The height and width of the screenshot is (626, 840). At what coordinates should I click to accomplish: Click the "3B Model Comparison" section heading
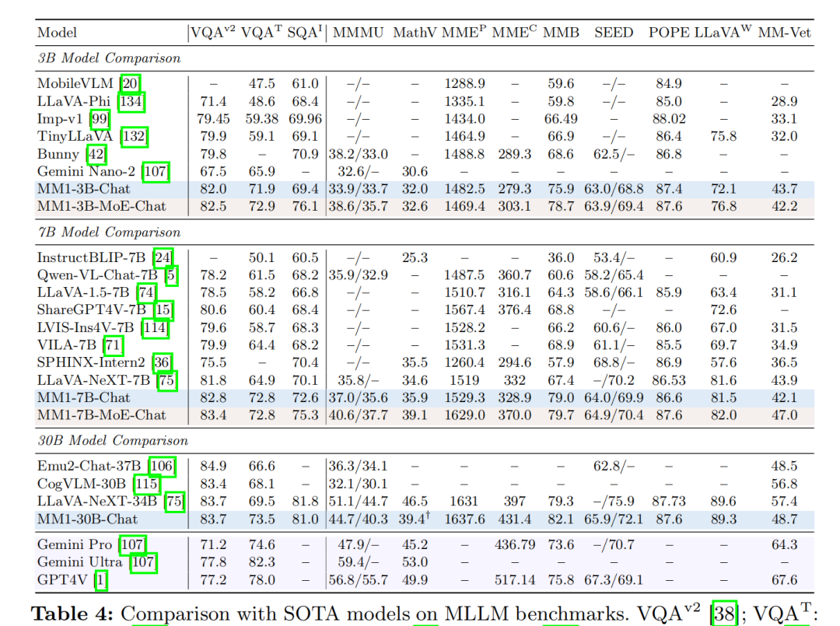110,58
